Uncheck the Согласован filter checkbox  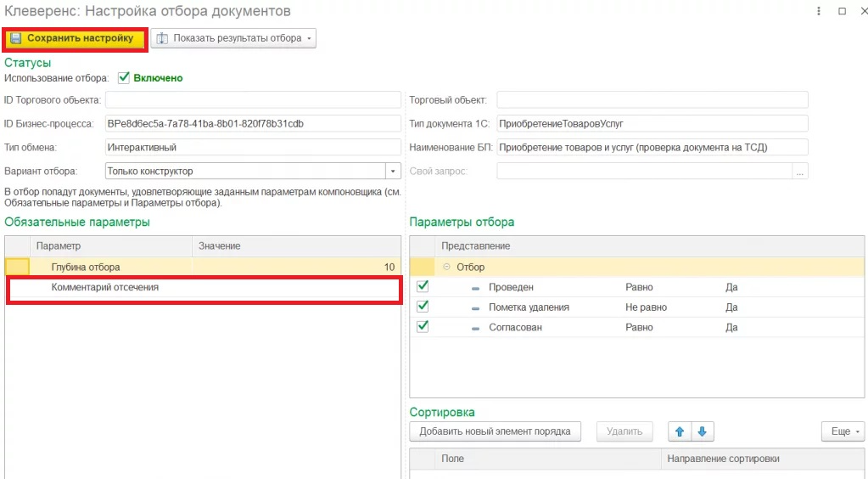pyautogui.click(x=423, y=327)
